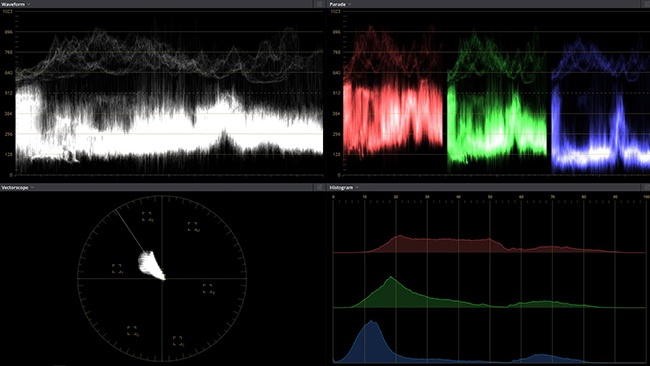Click the green target box on vectorscope

[x=132, y=330]
